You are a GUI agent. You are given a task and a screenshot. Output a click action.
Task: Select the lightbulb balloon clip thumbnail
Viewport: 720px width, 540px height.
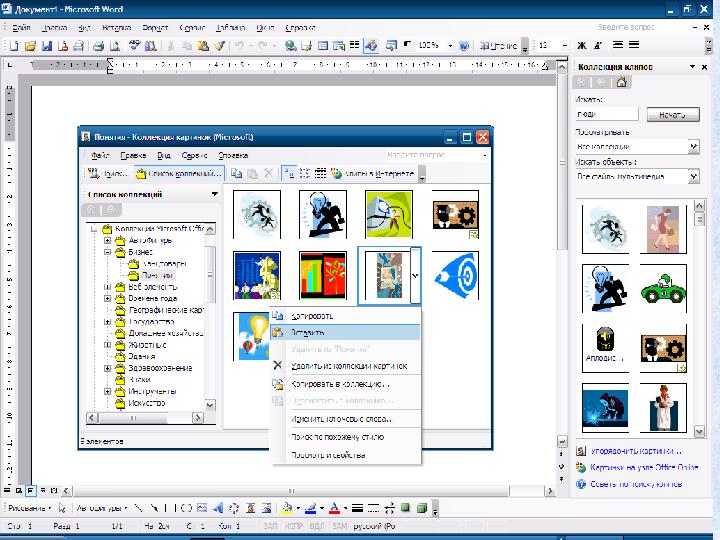(x=253, y=336)
